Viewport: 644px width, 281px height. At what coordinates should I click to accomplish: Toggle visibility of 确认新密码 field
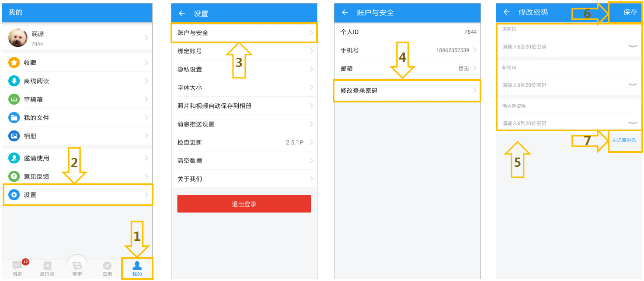point(633,123)
